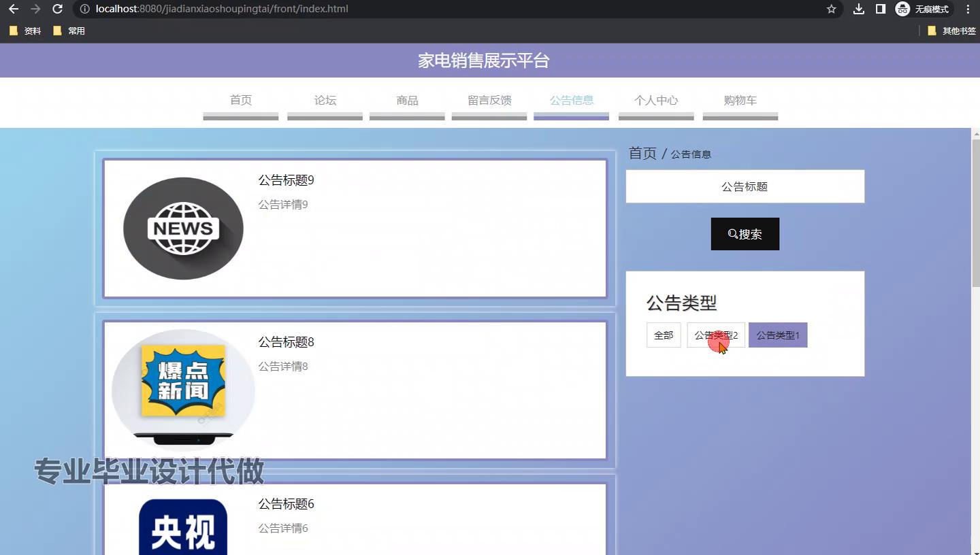
Task: Open Chrome three-dot menu
Action: coord(968,9)
